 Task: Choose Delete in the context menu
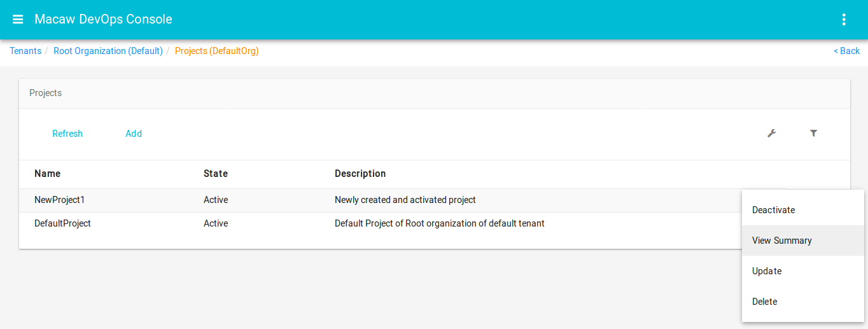click(764, 302)
